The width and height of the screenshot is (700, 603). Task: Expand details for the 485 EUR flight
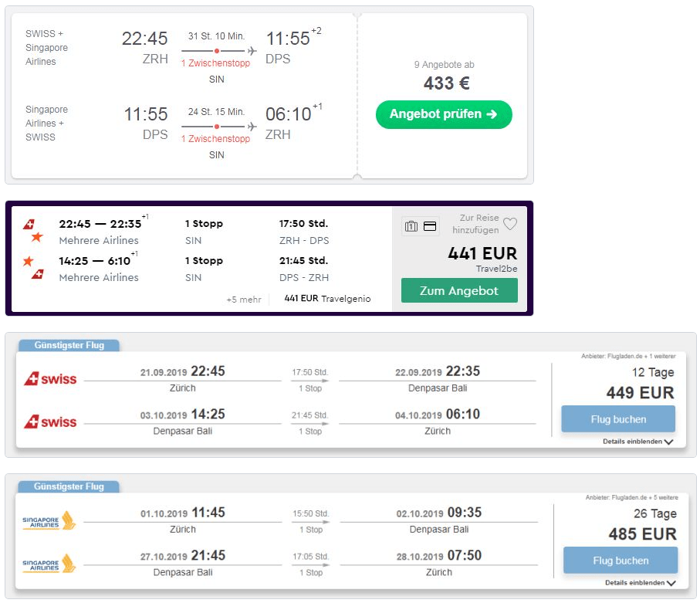tap(640, 582)
